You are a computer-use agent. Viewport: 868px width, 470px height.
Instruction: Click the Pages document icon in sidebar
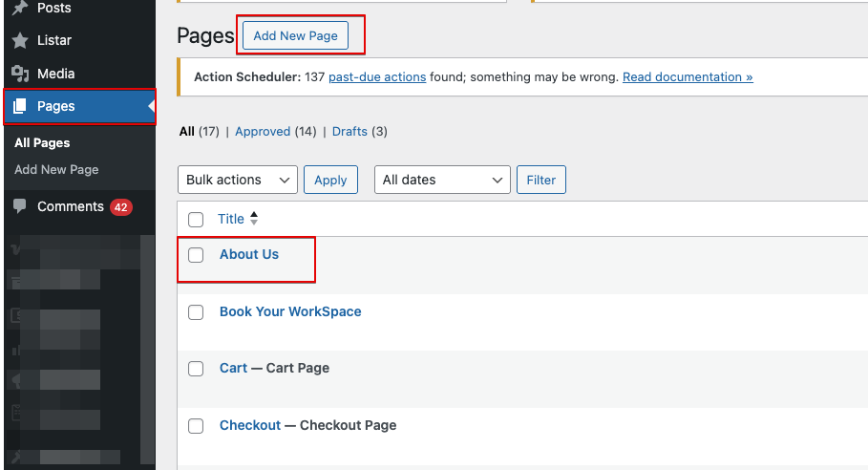point(20,106)
